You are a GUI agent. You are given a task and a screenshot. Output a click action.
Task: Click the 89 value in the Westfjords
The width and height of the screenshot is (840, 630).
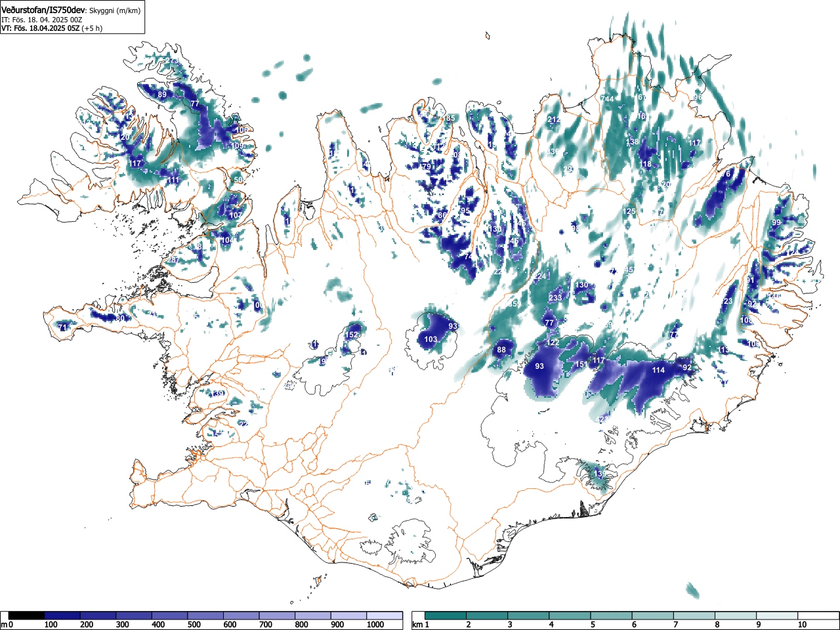point(162,95)
